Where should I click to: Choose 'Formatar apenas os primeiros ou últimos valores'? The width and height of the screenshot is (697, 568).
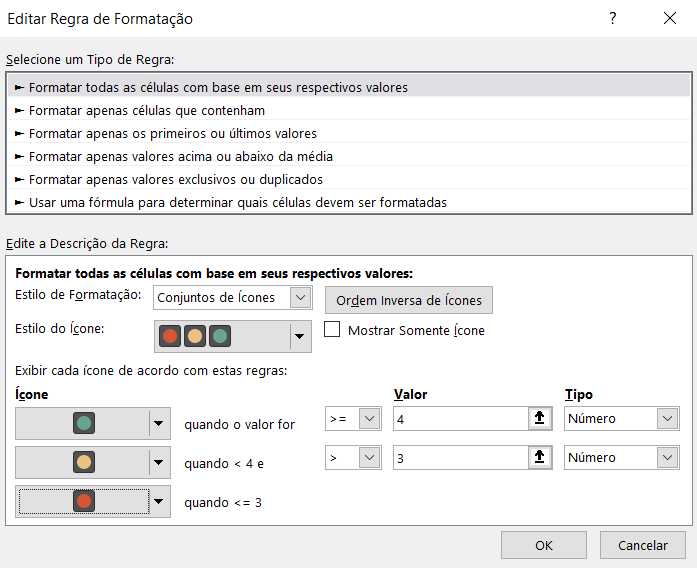pyautogui.click(x=349, y=133)
